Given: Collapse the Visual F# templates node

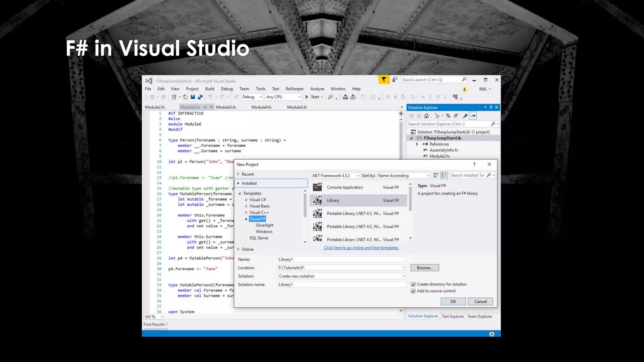Looking at the screenshot, I should point(246,219).
